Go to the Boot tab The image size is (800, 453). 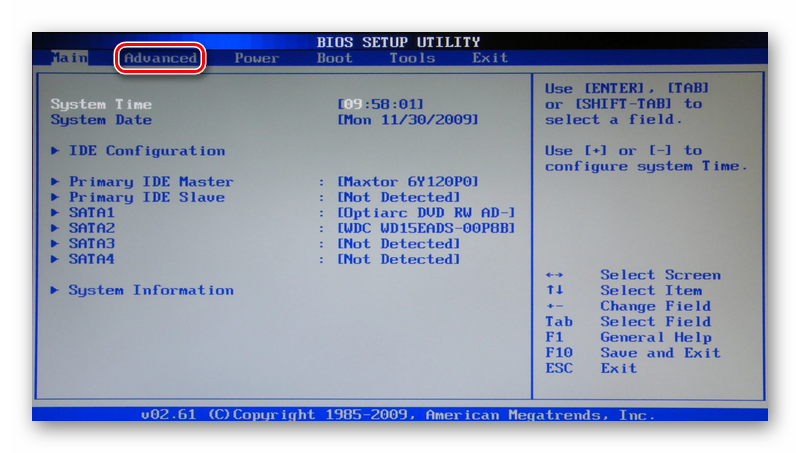pos(335,58)
